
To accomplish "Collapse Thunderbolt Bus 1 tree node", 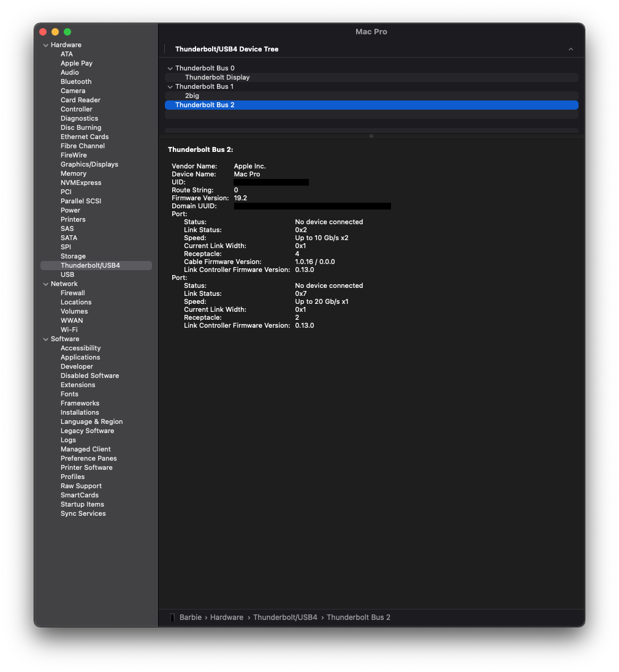I will click(x=170, y=86).
